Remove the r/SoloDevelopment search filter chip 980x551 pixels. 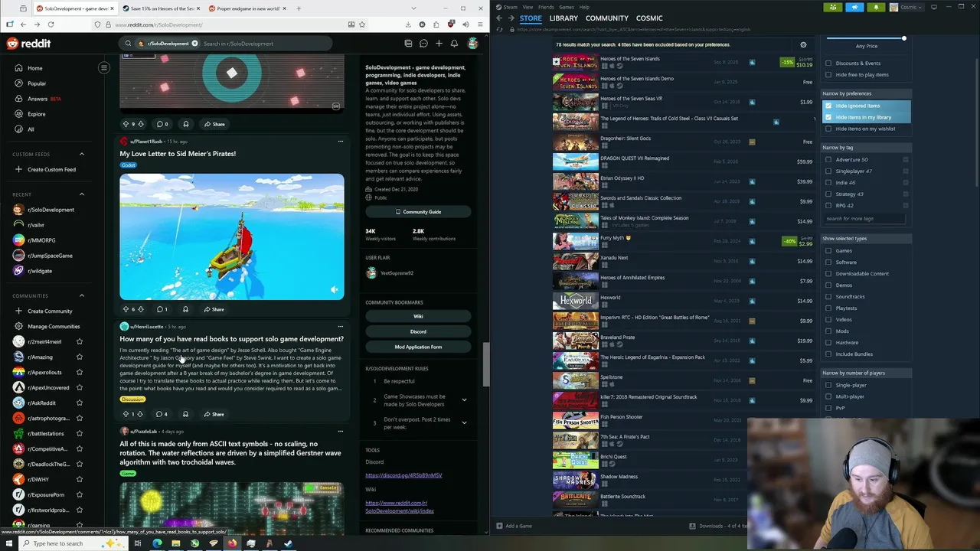pyautogui.click(x=194, y=44)
